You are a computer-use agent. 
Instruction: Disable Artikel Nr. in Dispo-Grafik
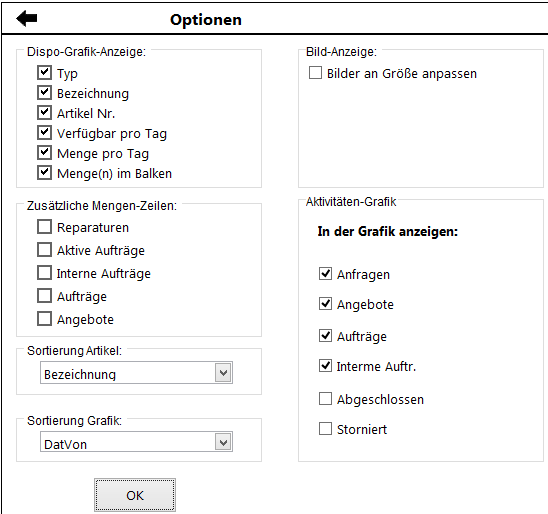point(44,113)
